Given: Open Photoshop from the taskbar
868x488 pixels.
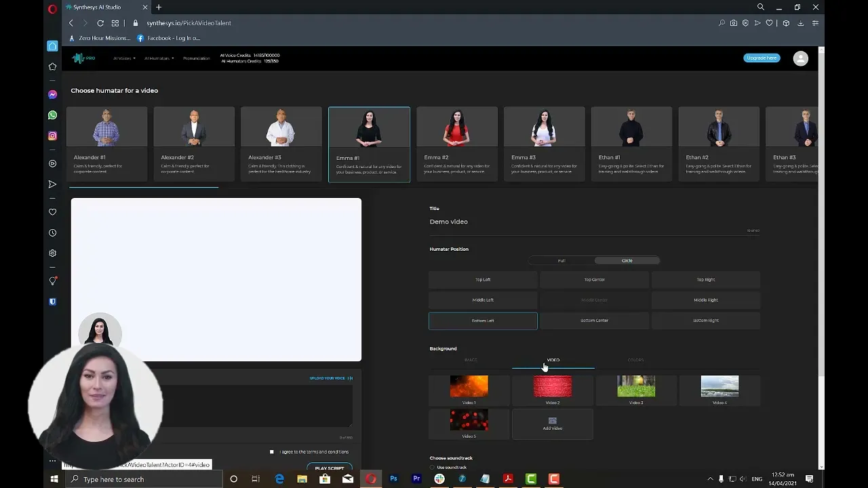Looking at the screenshot, I should 393,479.
